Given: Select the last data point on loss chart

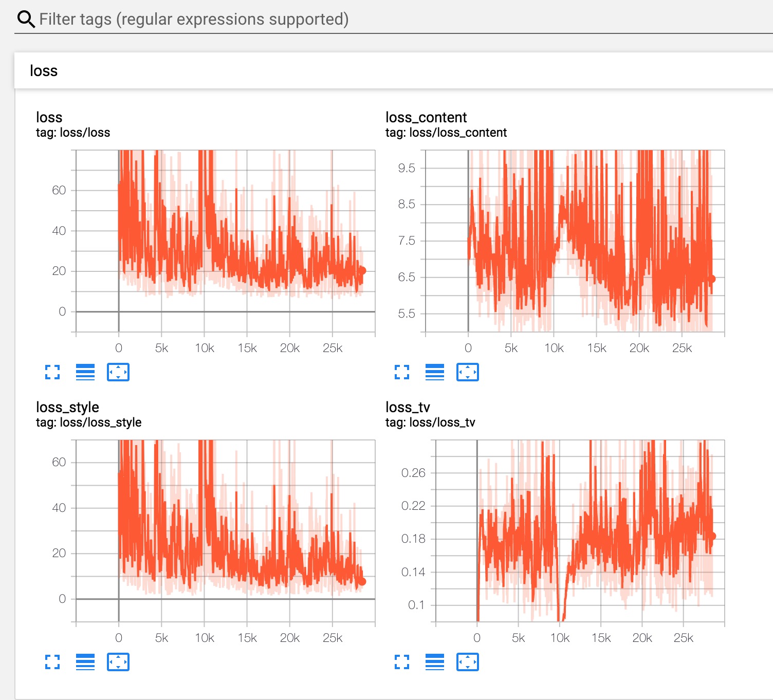Looking at the screenshot, I should point(362,271).
